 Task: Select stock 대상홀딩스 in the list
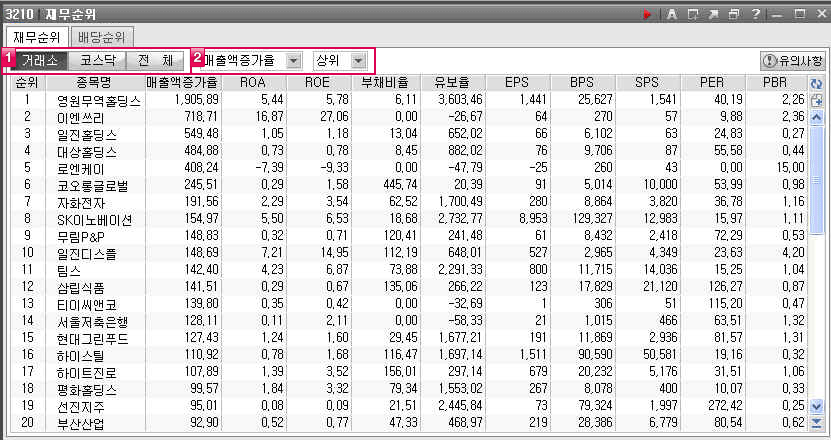(87, 152)
